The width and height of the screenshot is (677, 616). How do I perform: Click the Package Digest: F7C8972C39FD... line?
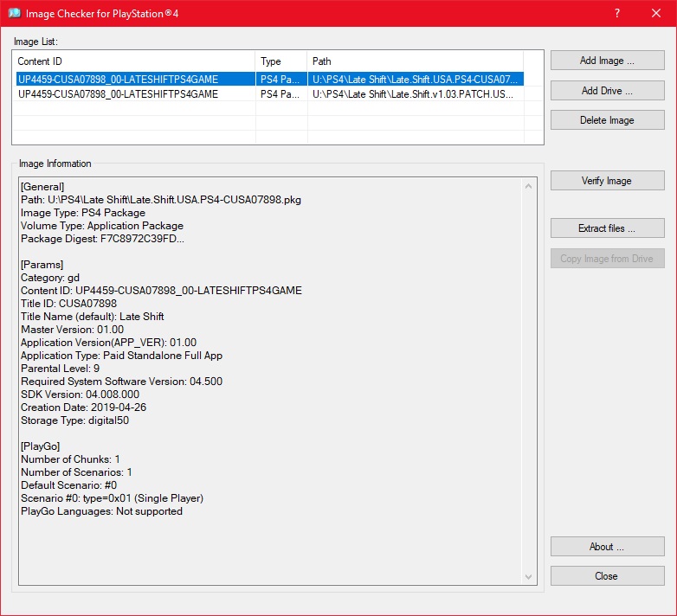point(102,239)
